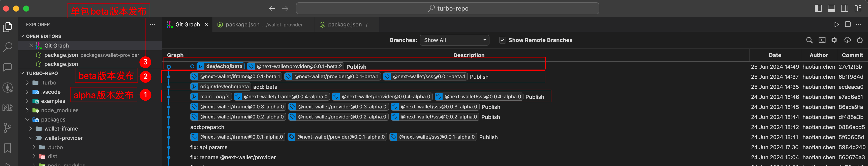Close Git Graph in Open Editors list
This screenshot has width=868, height=166.
click(x=31, y=45)
